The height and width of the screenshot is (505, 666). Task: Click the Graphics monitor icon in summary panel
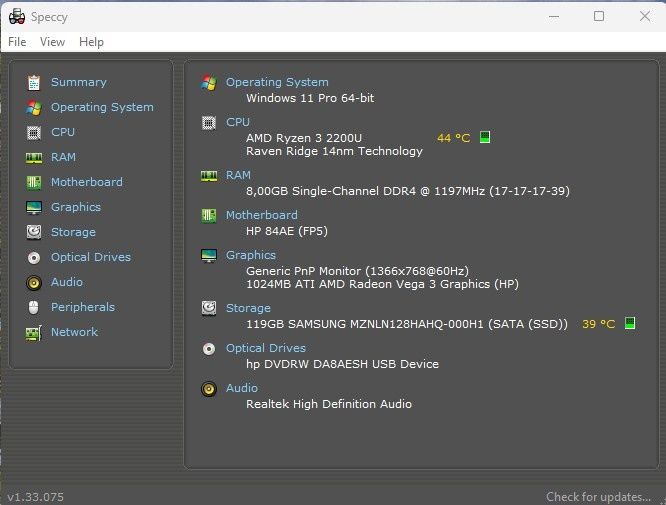pos(209,256)
